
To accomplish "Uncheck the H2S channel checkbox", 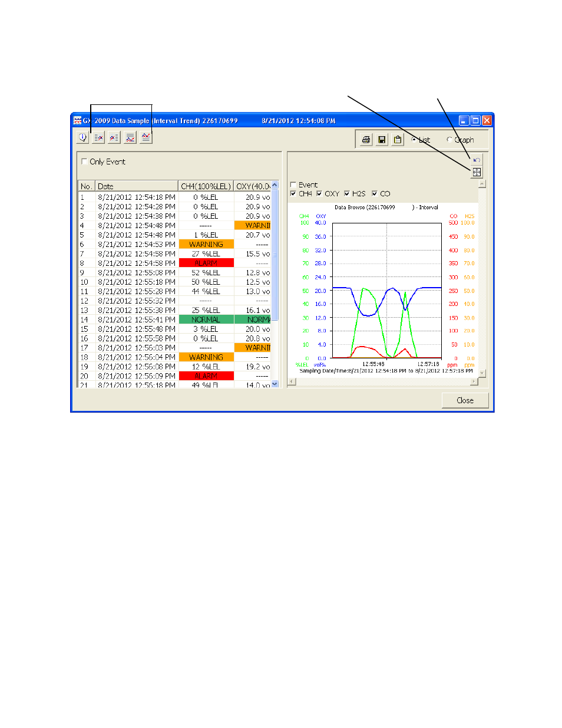I will point(347,193).
